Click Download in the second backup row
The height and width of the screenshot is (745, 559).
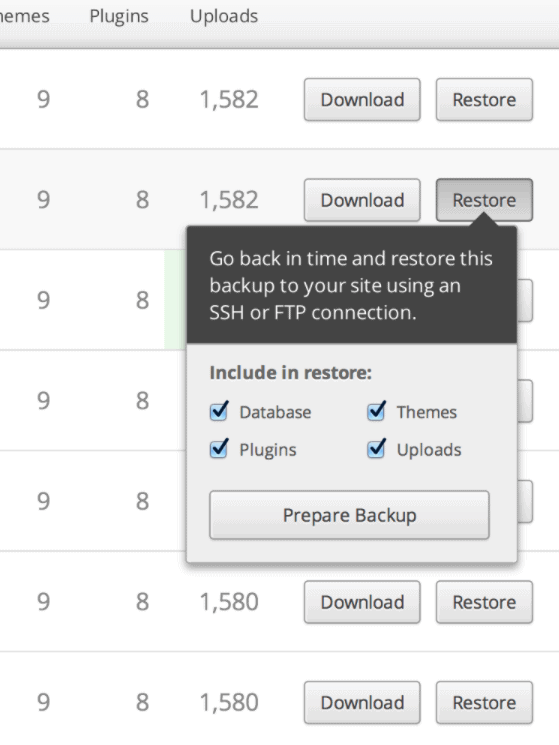[362, 200]
